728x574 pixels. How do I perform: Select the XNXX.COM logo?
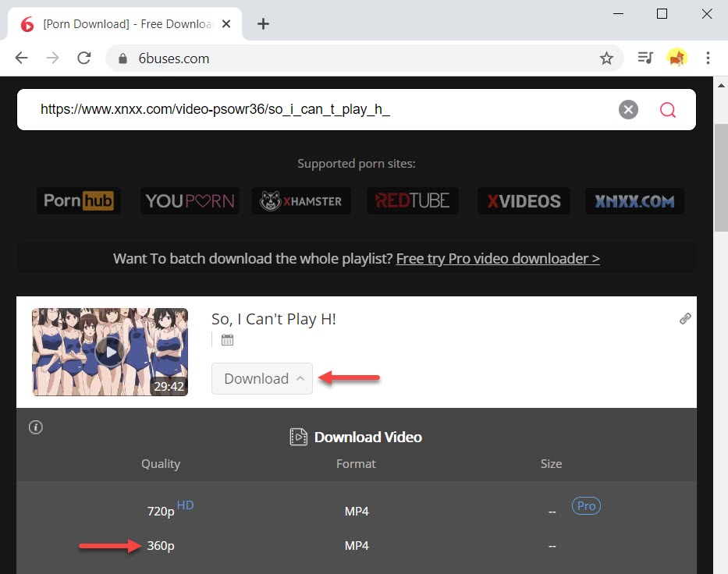point(634,201)
